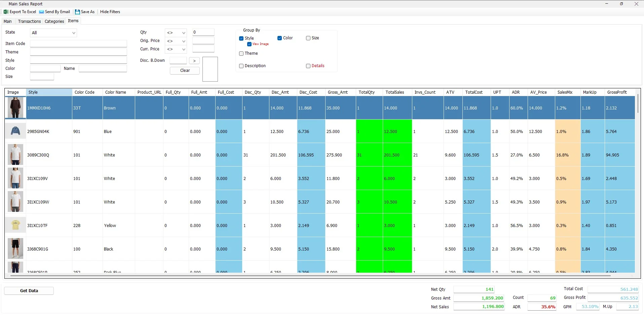Click the Export To Excel icon
The image size is (644, 315).
pos(6,12)
